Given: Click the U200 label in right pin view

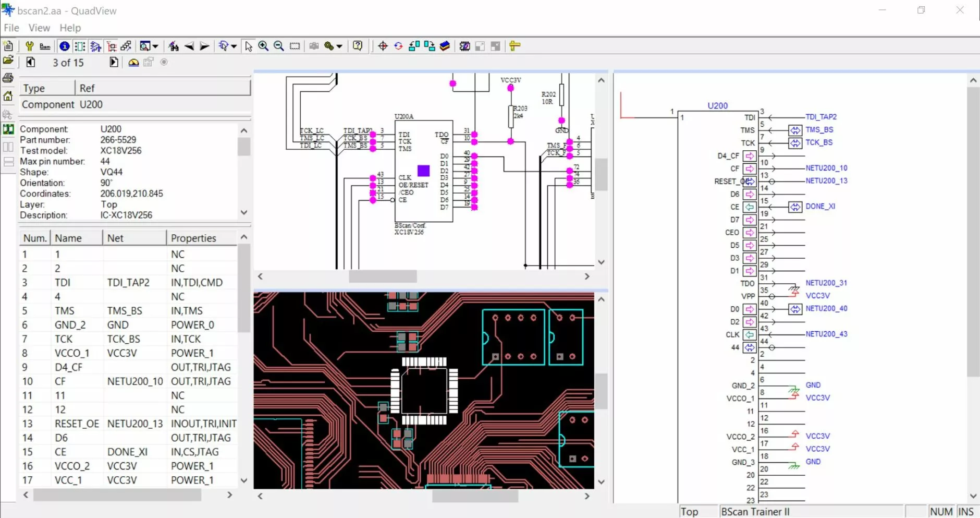Looking at the screenshot, I should (717, 105).
